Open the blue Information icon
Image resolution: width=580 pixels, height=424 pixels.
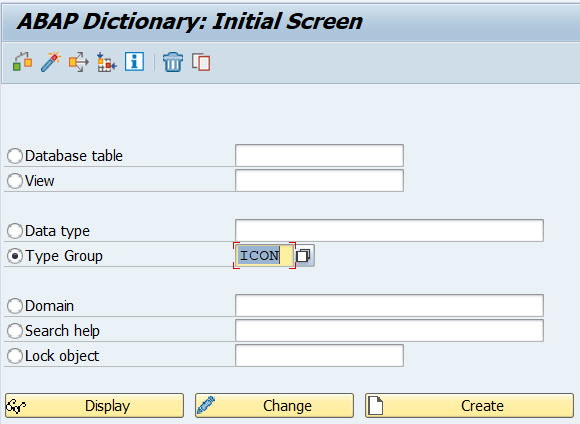tap(134, 61)
